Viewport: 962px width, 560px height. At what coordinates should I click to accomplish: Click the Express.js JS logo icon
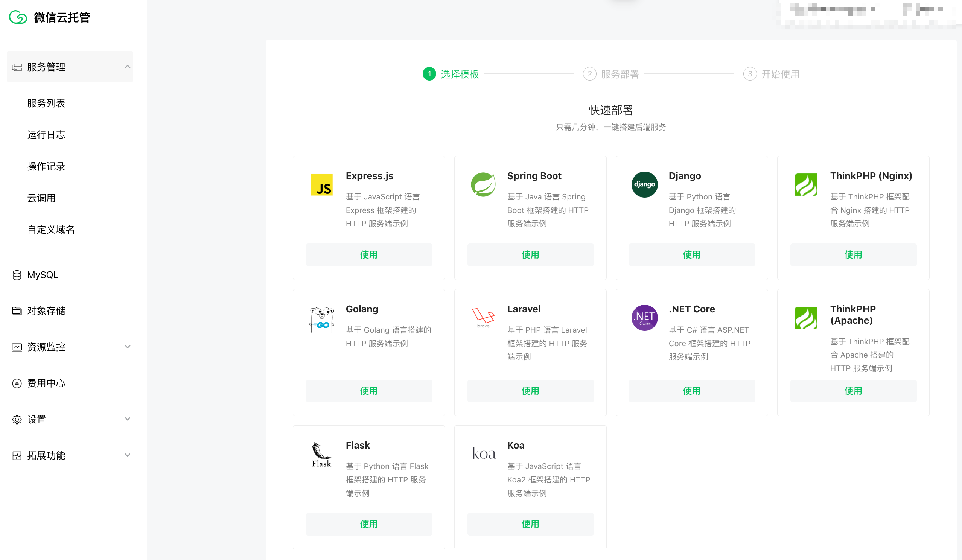321,185
